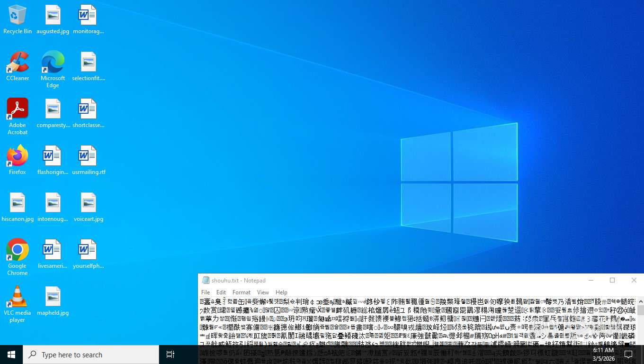644x364 pixels.
Task: Select the Firefox desktop shortcut
Action: [x=18, y=161]
